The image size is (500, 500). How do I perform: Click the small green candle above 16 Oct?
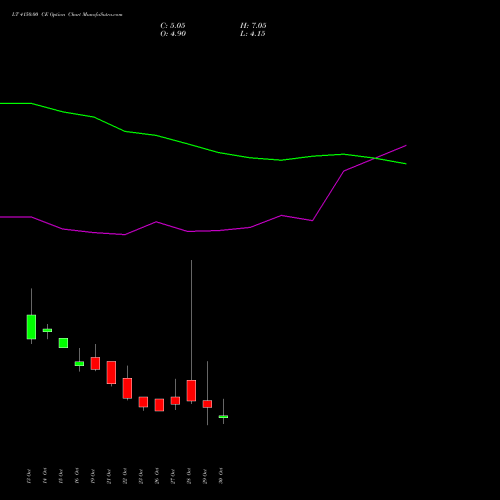(79, 364)
